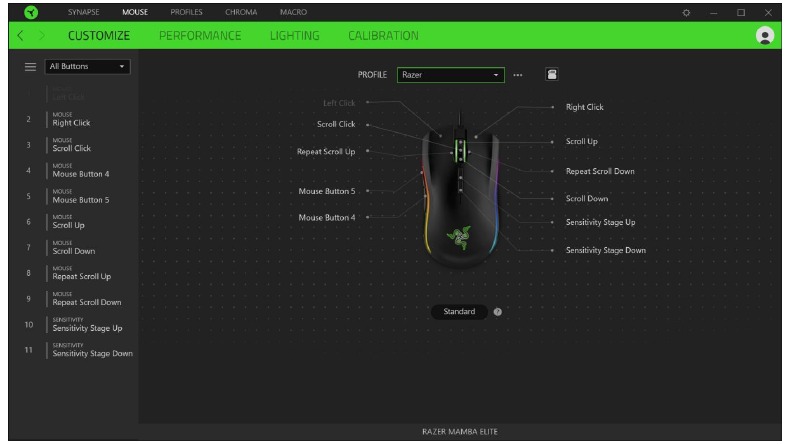Screen dimensions: 788x444
Task: Select Sensitivity Stage Down in sidebar
Action: coord(92,350)
